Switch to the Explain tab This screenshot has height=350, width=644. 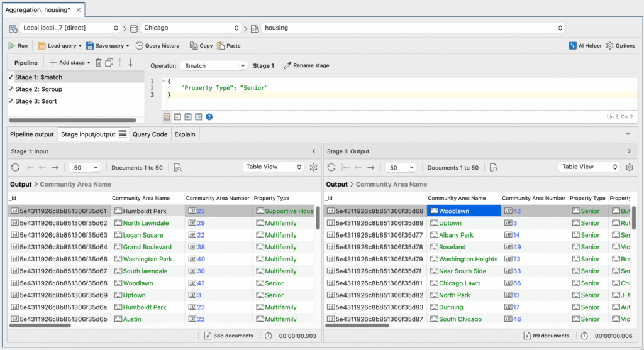(x=185, y=134)
